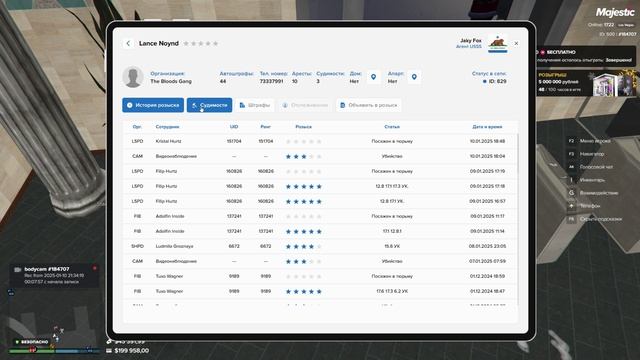The image size is (640, 360).
Task: Click the БЕЗОПАСНО zone status label
Action: pyautogui.click(x=32, y=342)
